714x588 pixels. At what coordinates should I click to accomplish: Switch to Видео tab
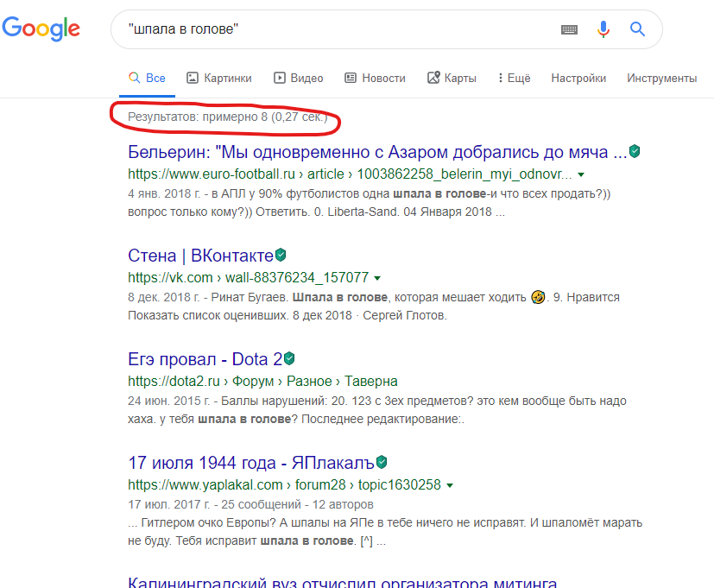tap(299, 78)
